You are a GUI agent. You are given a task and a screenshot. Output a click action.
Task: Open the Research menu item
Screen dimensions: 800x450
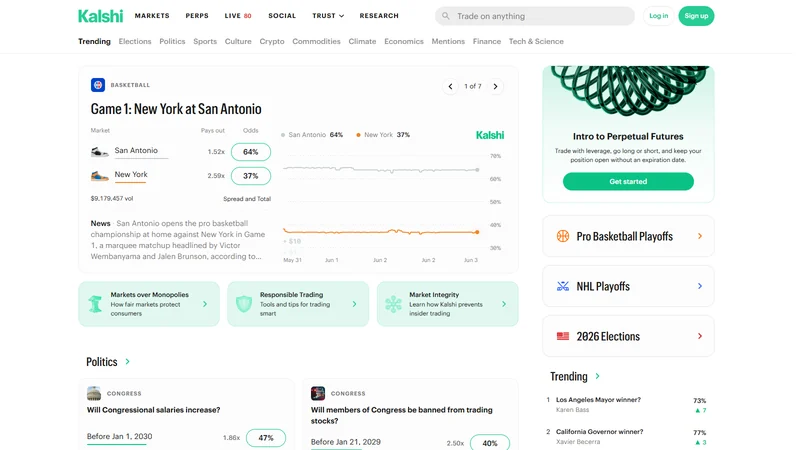[x=379, y=16]
